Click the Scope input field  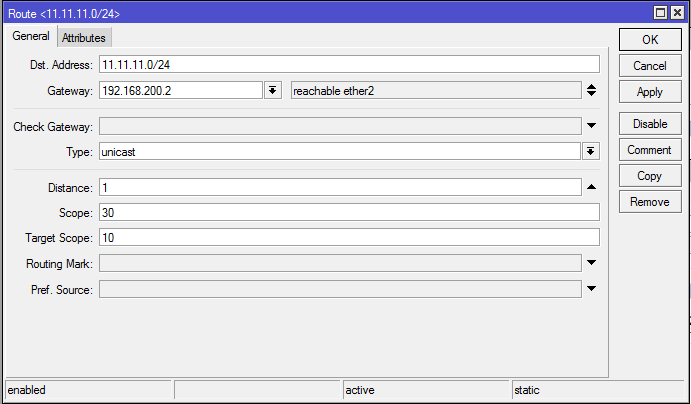tap(348, 212)
